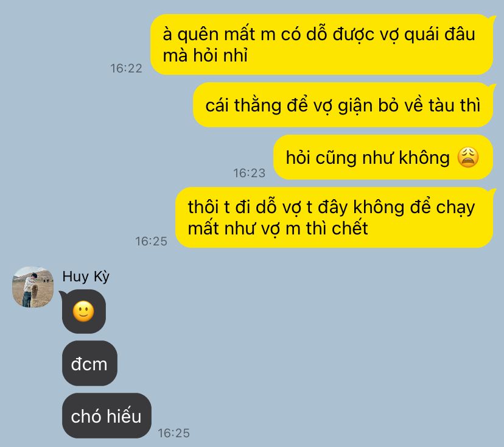Tap message "cái thằng để vợ giận"
504x447 pixels.
pos(343,105)
